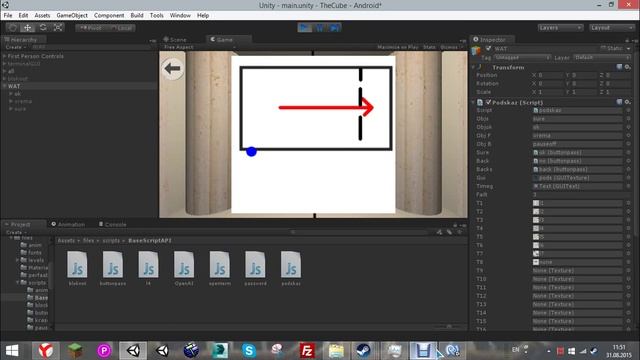Switch to the Scene tab
The width and height of the screenshot is (640, 360).
coord(176,40)
